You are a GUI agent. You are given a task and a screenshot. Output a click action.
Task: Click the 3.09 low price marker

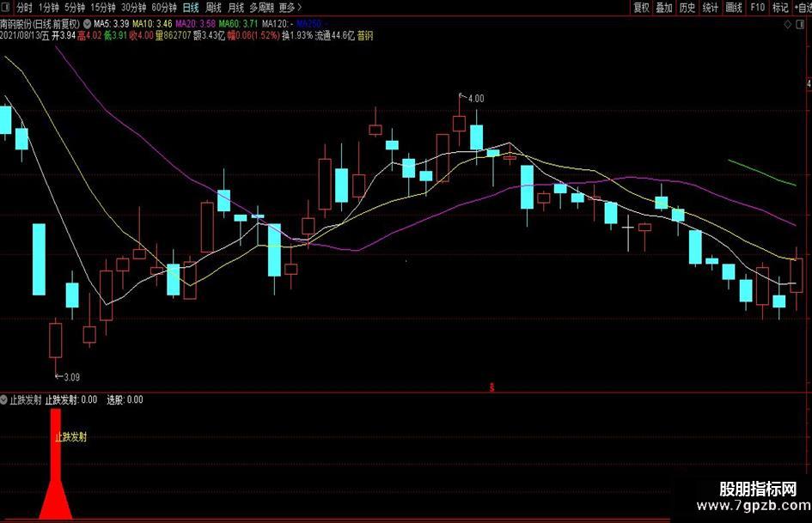[71, 377]
